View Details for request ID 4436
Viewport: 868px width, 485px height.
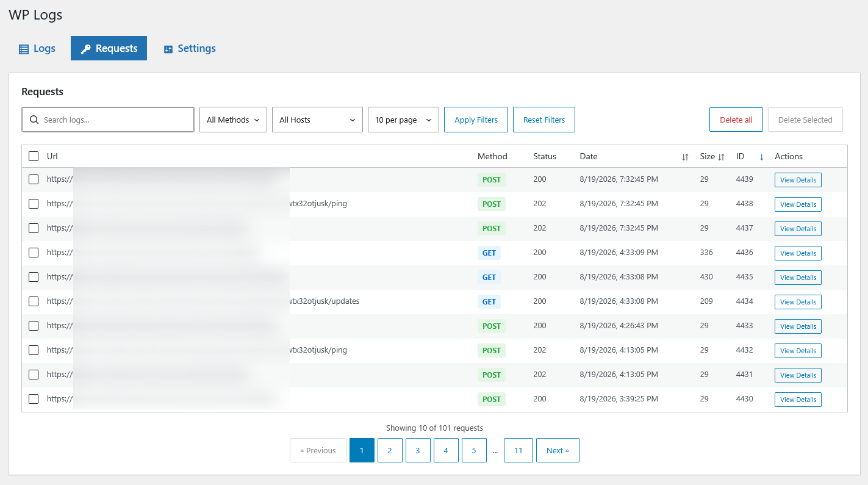[x=798, y=253]
